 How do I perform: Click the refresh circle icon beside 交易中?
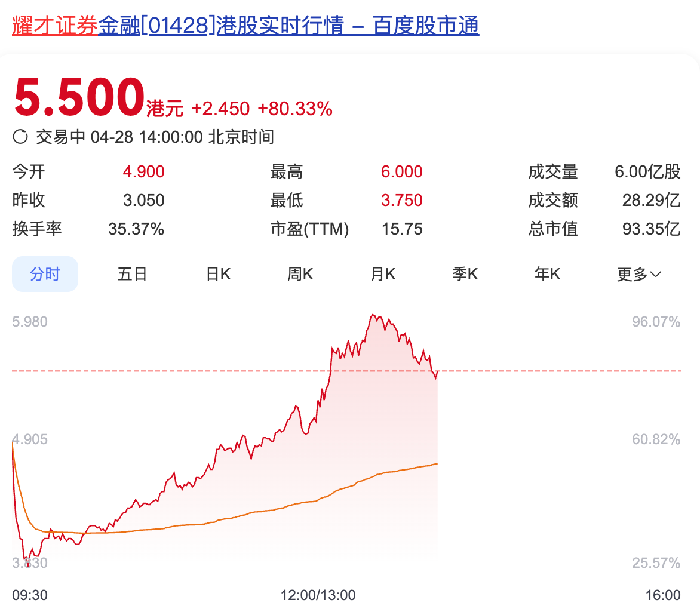20,137
